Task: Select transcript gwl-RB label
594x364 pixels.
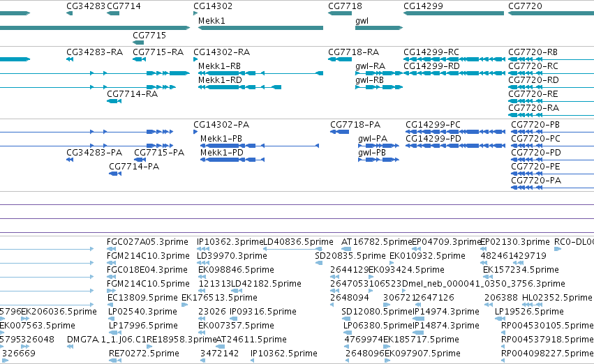Action: coord(369,80)
